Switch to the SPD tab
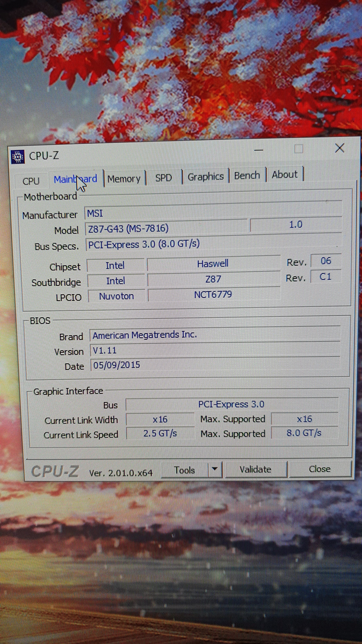 click(x=164, y=178)
